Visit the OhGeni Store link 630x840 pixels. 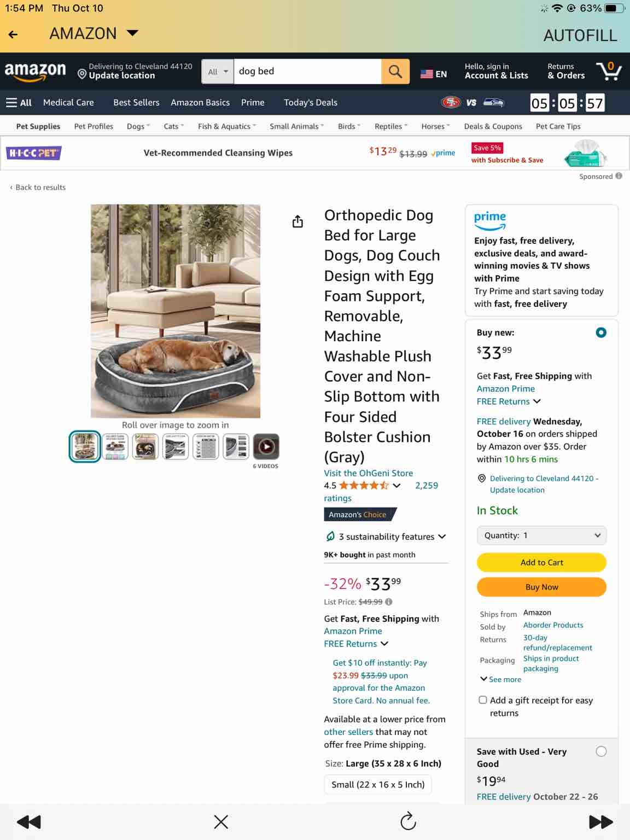coord(369,473)
